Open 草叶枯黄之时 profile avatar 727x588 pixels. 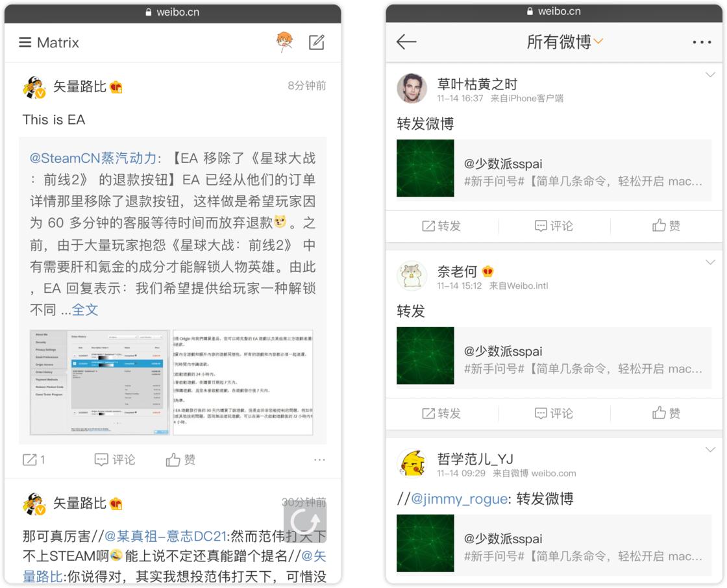[412, 88]
